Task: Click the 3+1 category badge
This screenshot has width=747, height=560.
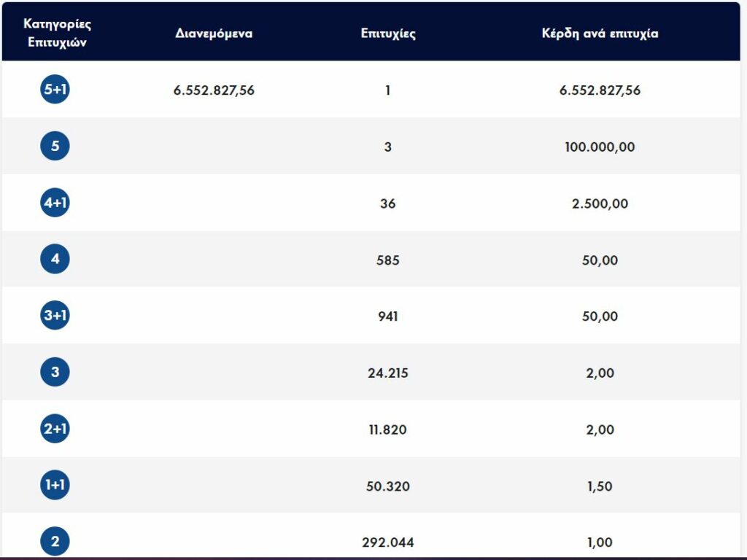Action: tap(55, 316)
